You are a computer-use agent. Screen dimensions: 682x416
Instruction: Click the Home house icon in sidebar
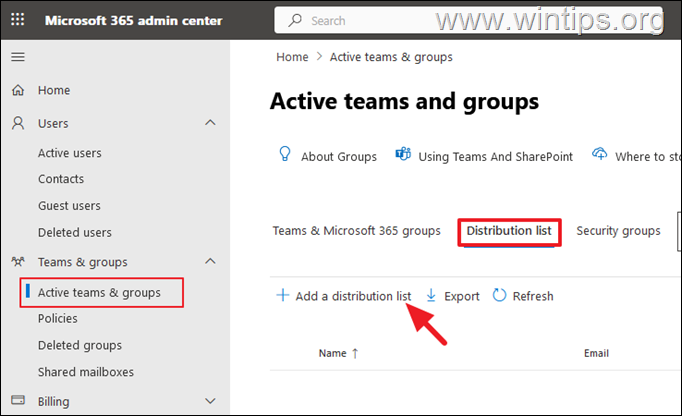coord(18,90)
